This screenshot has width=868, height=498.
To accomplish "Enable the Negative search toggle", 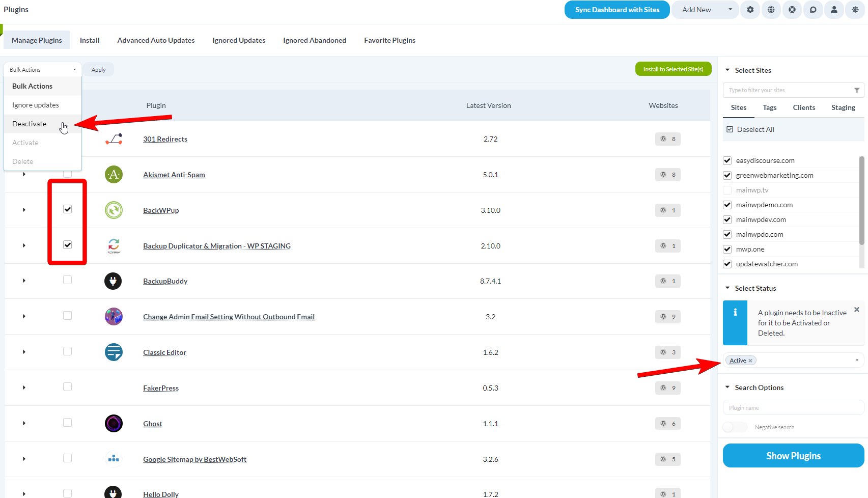I will 735,427.
